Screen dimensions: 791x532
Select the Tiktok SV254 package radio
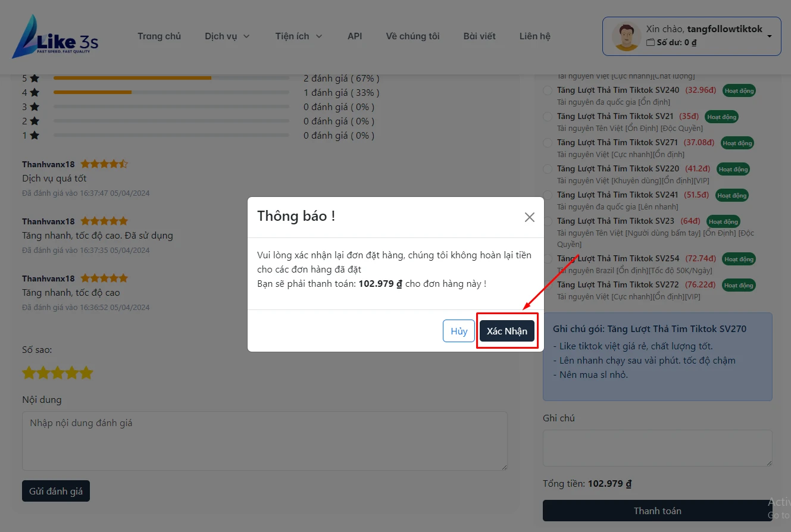coord(548,259)
